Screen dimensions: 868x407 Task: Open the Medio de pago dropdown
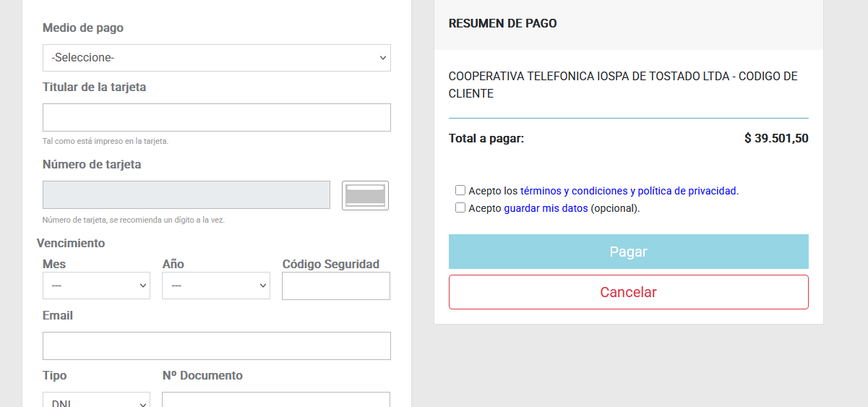[216, 58]
